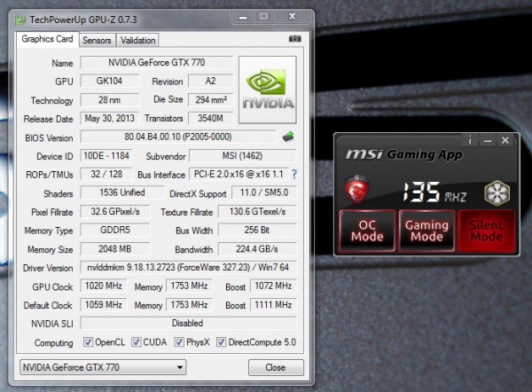The width and height of the screenshot is (532, 392).
Task: Select the Graphics Card tab
Action: pos(47,39)
